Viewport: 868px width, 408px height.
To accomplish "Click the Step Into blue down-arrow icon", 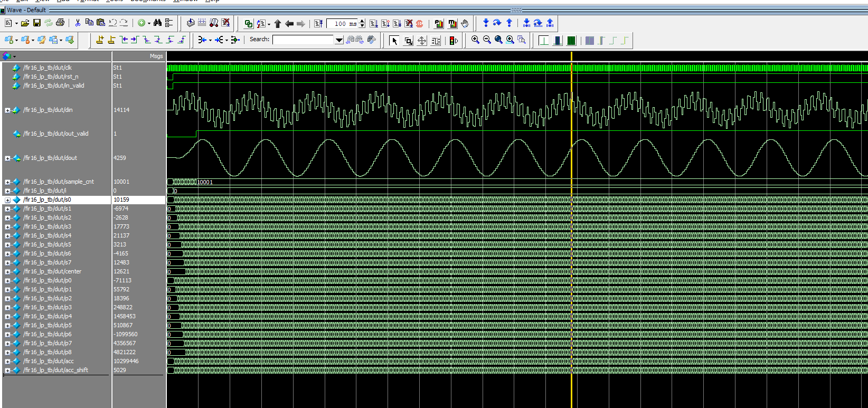I will pos(486,23).
